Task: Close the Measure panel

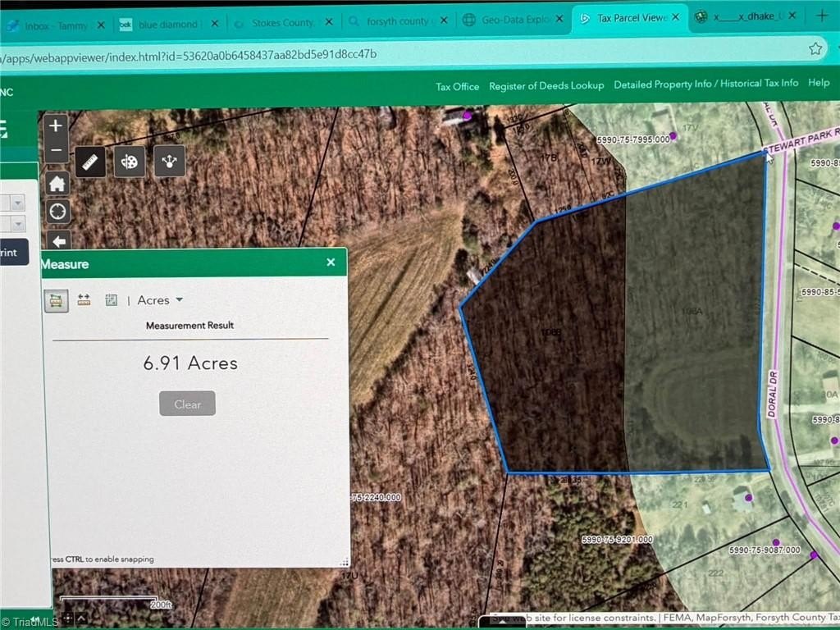Action: click(x=331, y=262)
